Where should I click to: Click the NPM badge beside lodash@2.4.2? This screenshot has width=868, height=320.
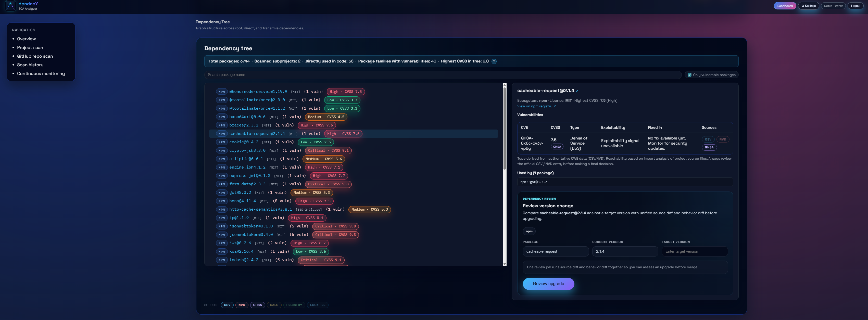pyautogui.click(x=221, y=260)
